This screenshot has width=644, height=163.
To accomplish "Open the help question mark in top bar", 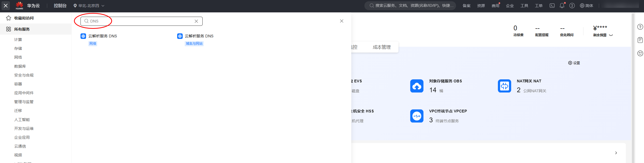I will tap(572, 6).
